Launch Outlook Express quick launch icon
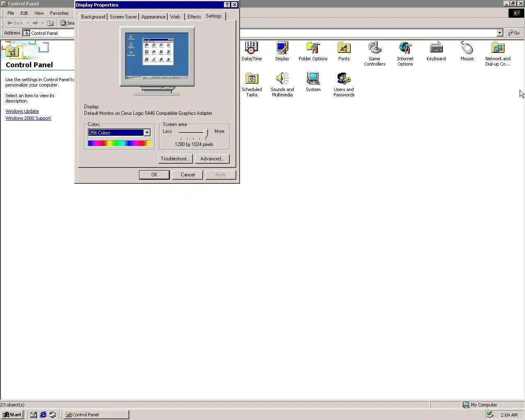This screenshot has width=525, height=420. tap(52, 415)
